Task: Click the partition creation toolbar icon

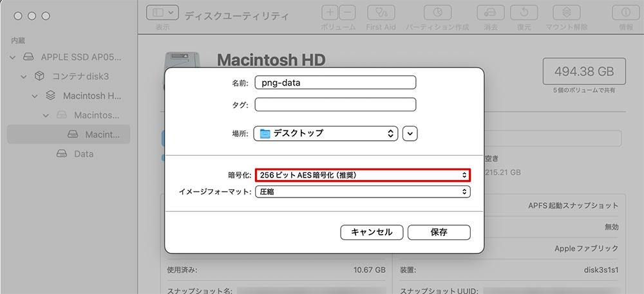Action: (437, 13)
